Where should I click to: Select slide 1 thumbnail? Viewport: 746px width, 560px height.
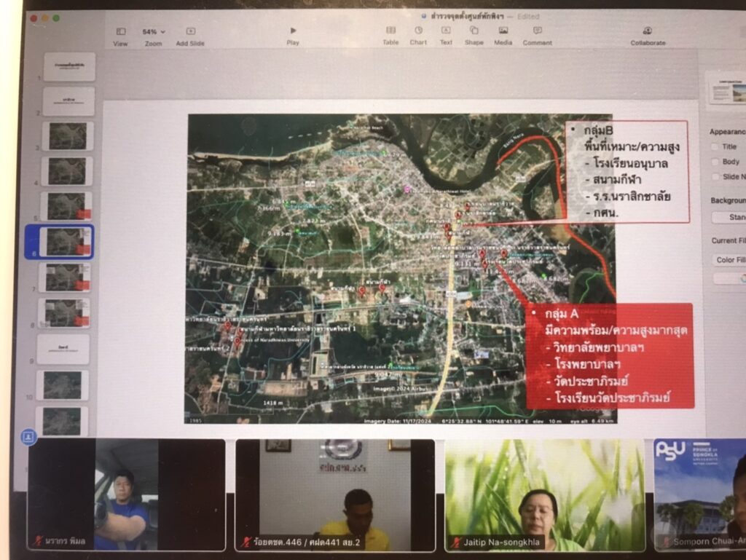point(69,66)
